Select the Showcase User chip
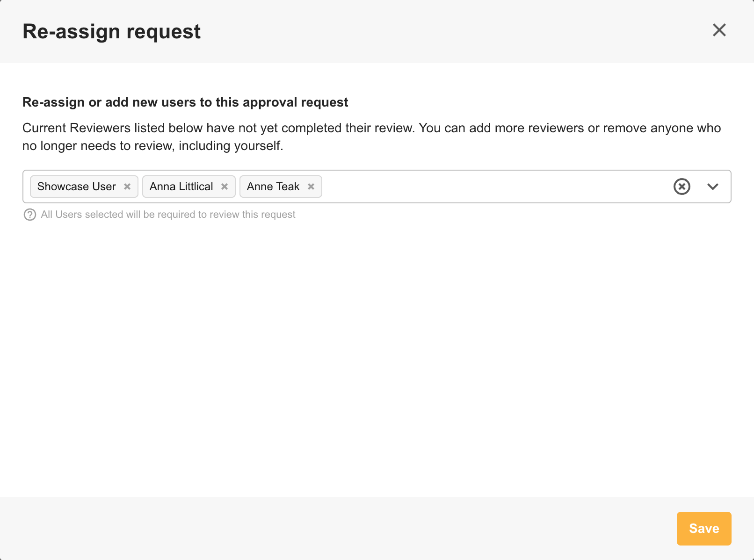 [x=76, y=187]
